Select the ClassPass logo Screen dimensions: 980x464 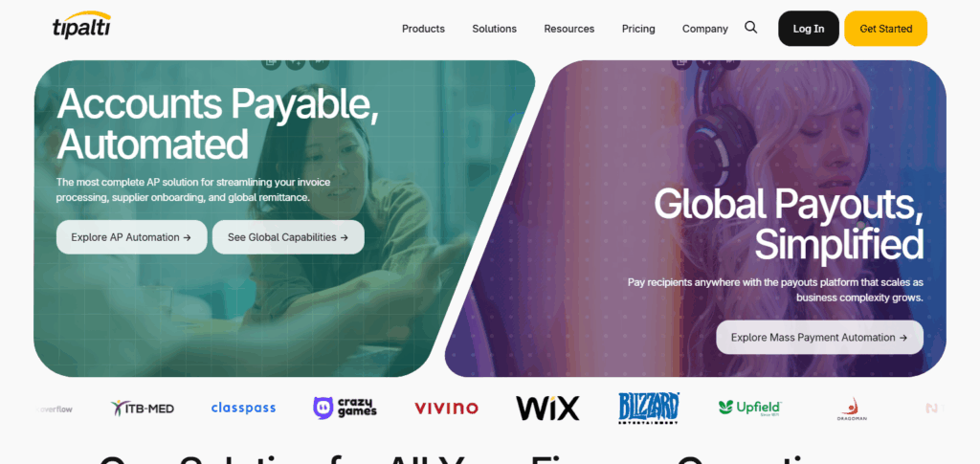[x=243, y=409]
